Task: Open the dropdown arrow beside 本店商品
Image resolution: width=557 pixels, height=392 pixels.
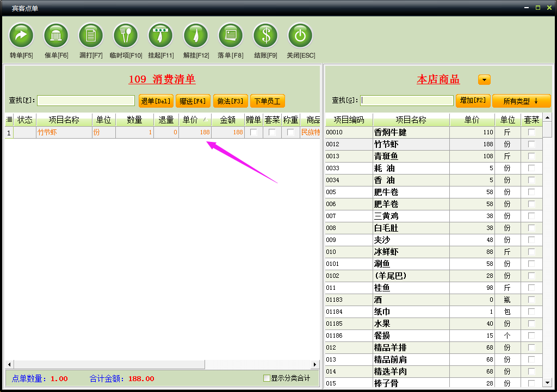Action: [484, 79]
